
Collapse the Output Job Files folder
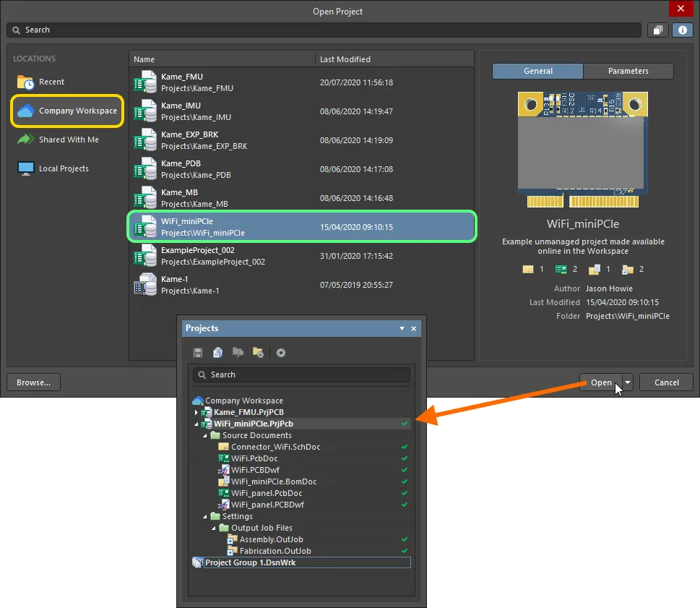(213, 528)
